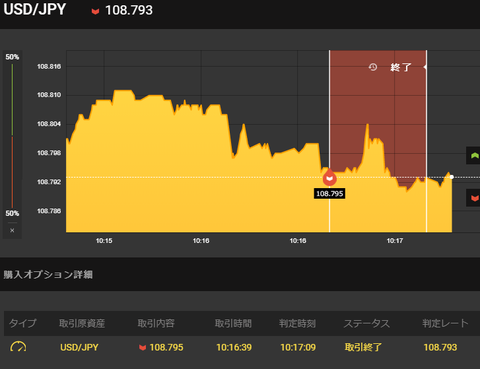The image size is (480, 369).
Task: Click the speedometer type icon in trade row
Action: (x=18, y=347)
